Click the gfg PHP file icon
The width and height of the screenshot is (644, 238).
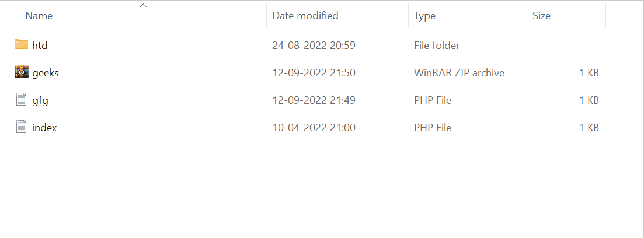coord(22,100)
